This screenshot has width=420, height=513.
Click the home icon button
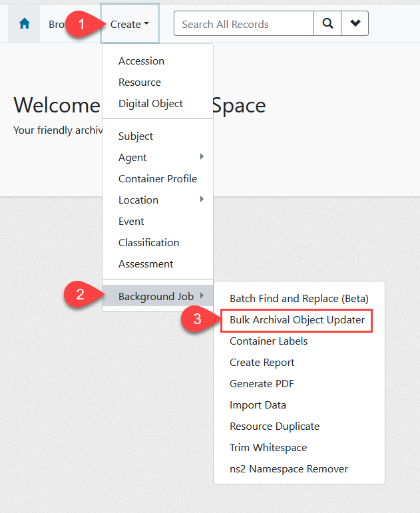(25, 24)
